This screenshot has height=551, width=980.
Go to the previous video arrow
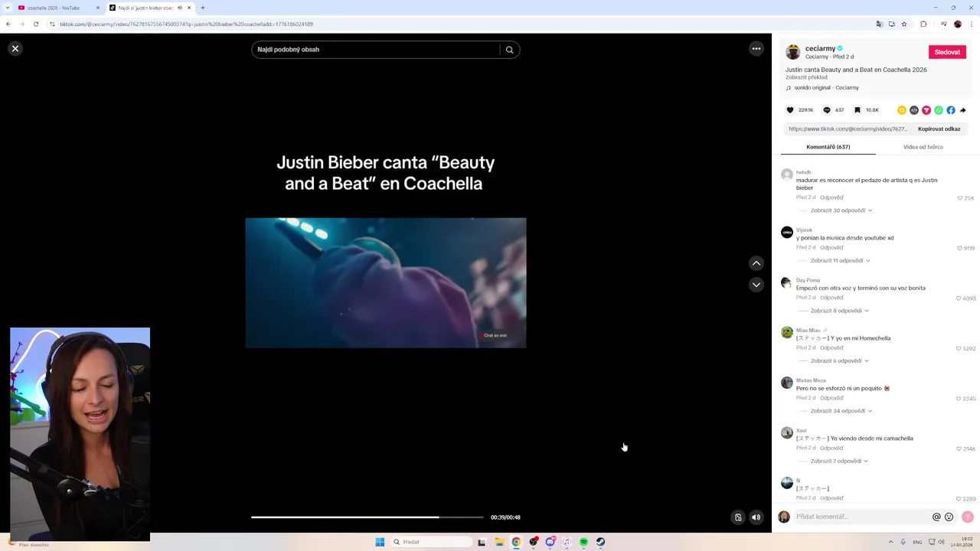point(756,262)
